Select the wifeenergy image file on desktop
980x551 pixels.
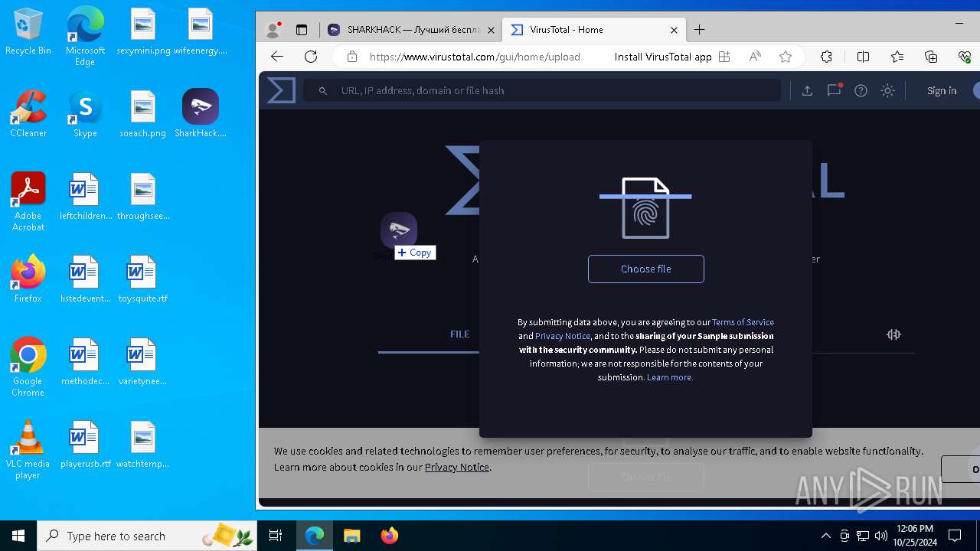click(201, 32)
